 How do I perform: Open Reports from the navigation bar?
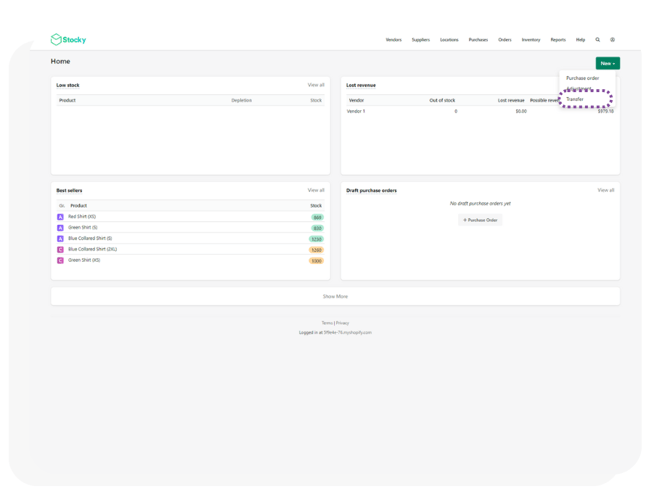tap(557, 40)
